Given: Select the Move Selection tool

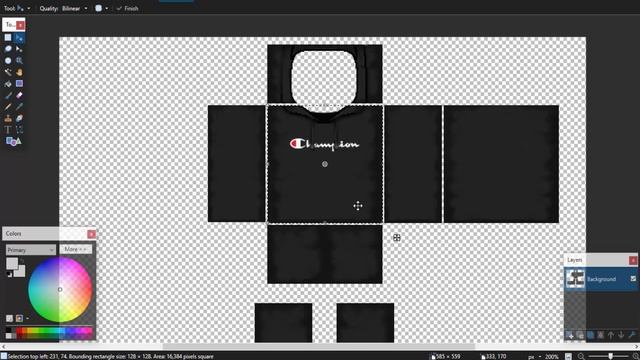Looking at the screenshot, I should pyautogui.click(x=19, y=49).
